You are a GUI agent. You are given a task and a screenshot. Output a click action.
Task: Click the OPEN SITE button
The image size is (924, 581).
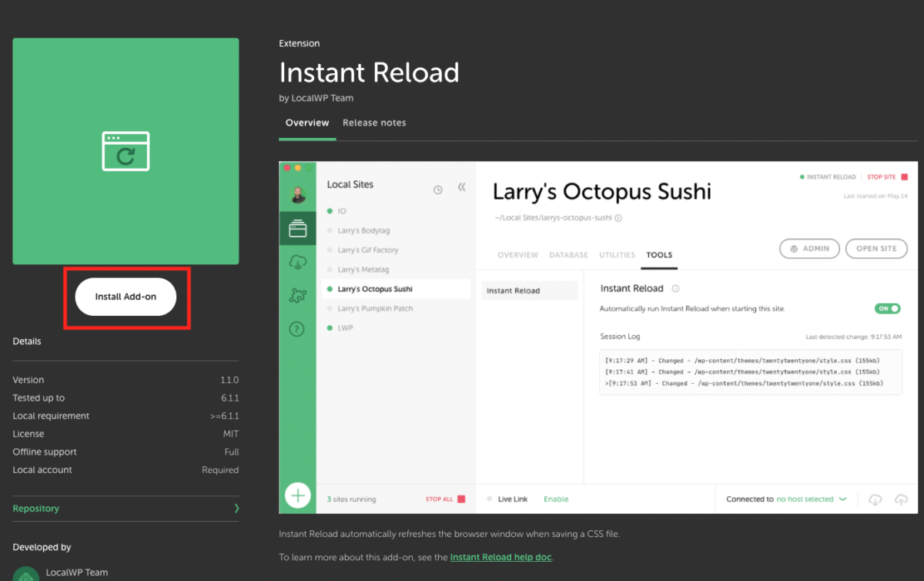(876, 249)
